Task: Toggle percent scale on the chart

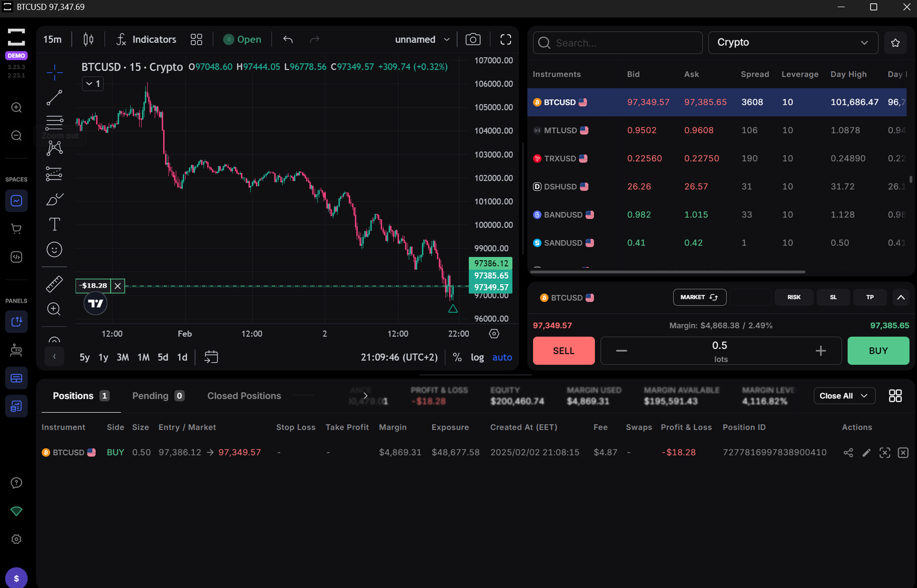Action: click(x=457, y=358)
